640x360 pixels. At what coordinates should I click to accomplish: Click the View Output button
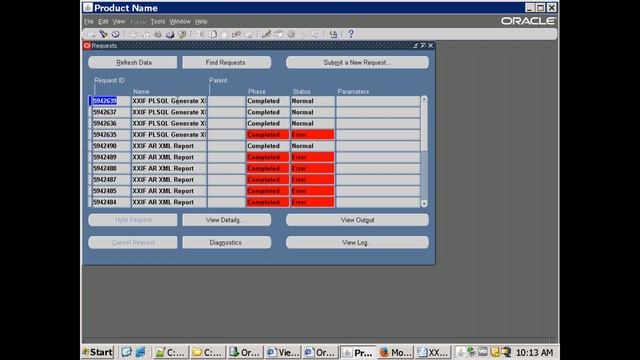(x=357, y=220)
